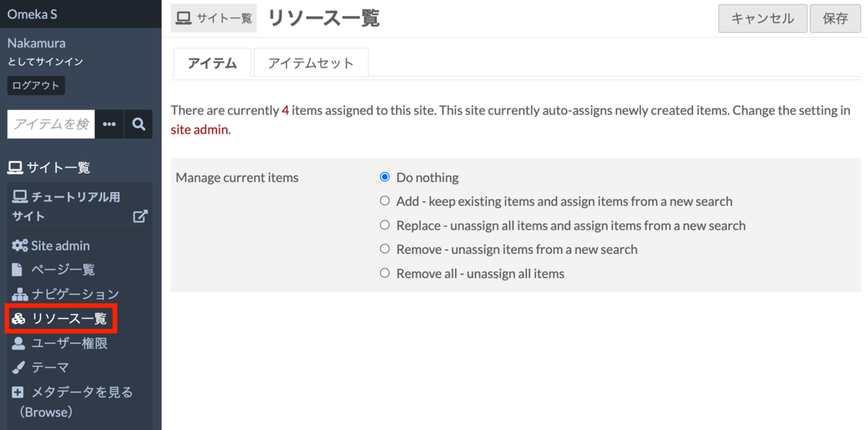Viewport: 868px width, 430px height.
Task: Click the テーマ paintbrush icon
Action: click(x=19, y=367)
